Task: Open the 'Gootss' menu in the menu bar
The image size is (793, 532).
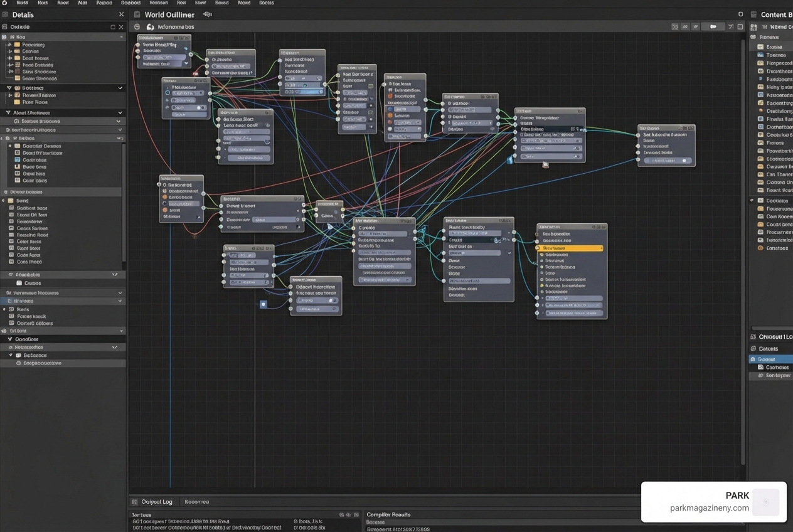Action: point(267,3)
